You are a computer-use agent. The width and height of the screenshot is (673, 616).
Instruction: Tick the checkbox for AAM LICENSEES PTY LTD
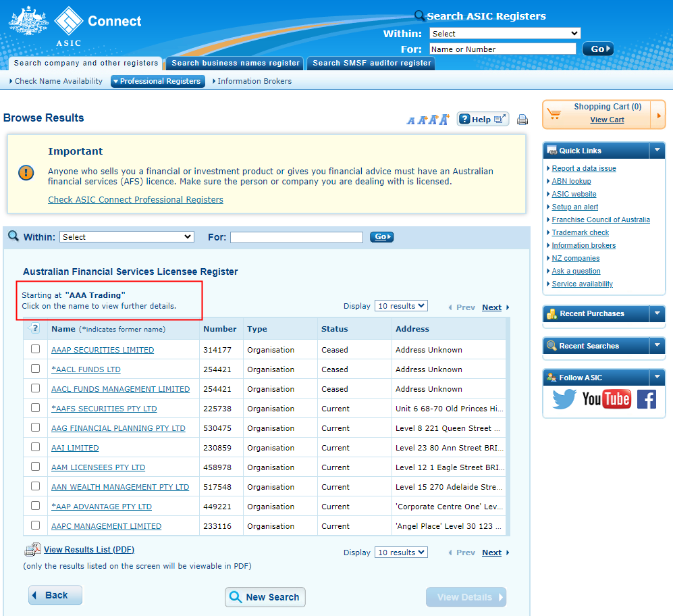pyautogui.click(x=35, y=467)
